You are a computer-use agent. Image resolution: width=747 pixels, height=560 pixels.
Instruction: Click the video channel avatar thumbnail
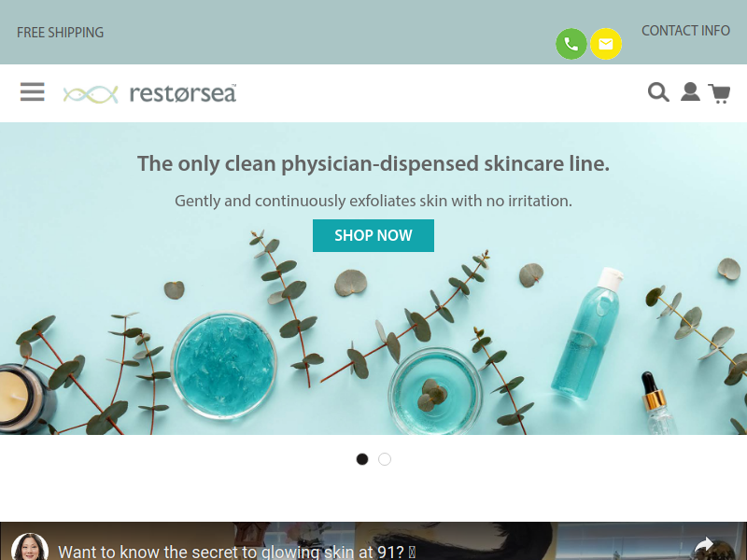click(x=30, y=548)
